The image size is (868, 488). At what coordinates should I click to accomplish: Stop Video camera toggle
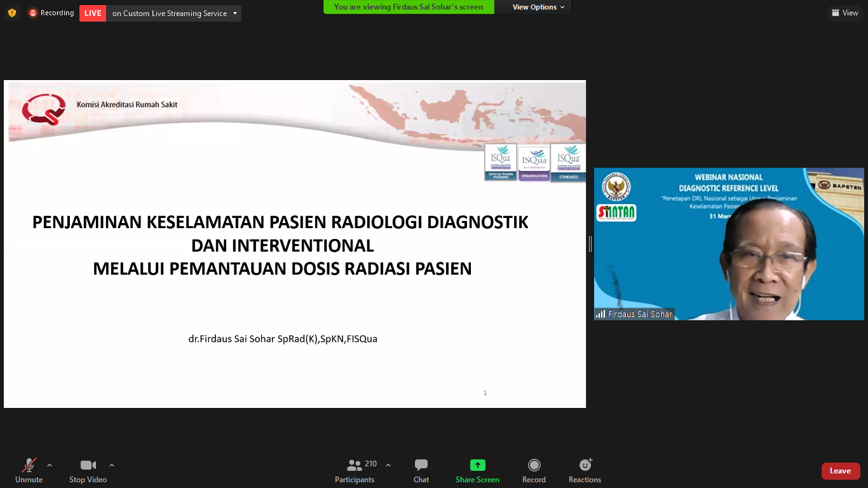coord(88,471)
